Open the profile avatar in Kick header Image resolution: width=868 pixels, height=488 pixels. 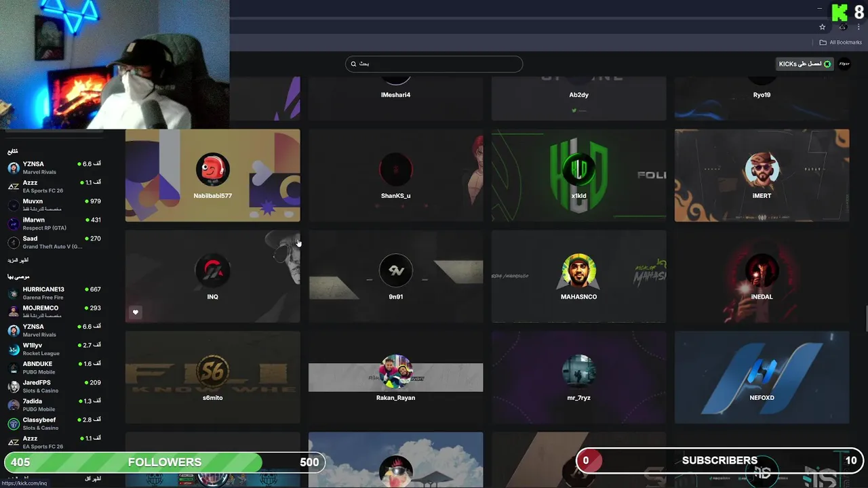pos(844,64)
